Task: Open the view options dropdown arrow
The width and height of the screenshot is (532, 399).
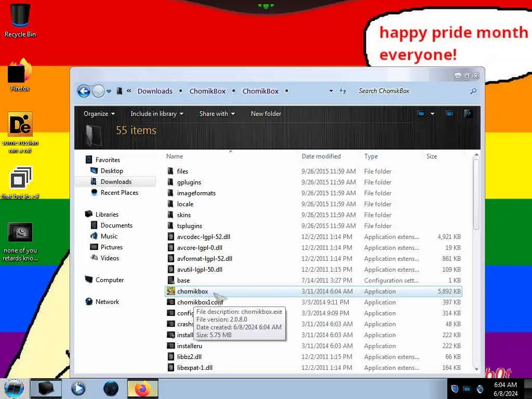Action: click(432, 114)
